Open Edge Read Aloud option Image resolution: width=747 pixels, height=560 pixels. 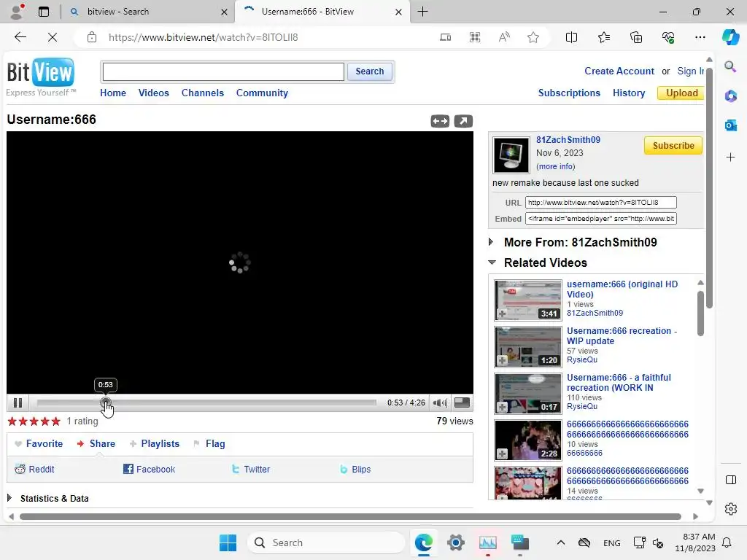coord(504,37)
